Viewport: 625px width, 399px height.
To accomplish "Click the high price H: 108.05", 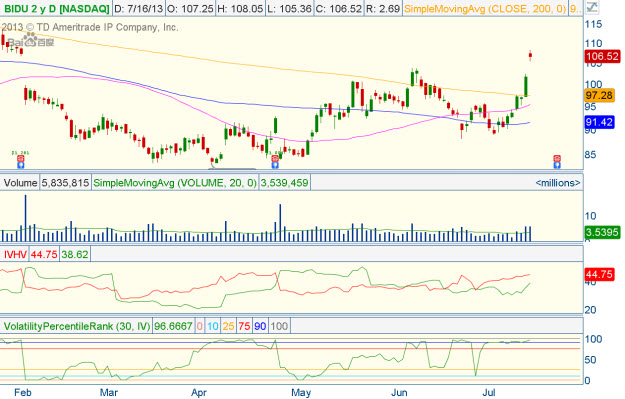I will tap(240, 8).
